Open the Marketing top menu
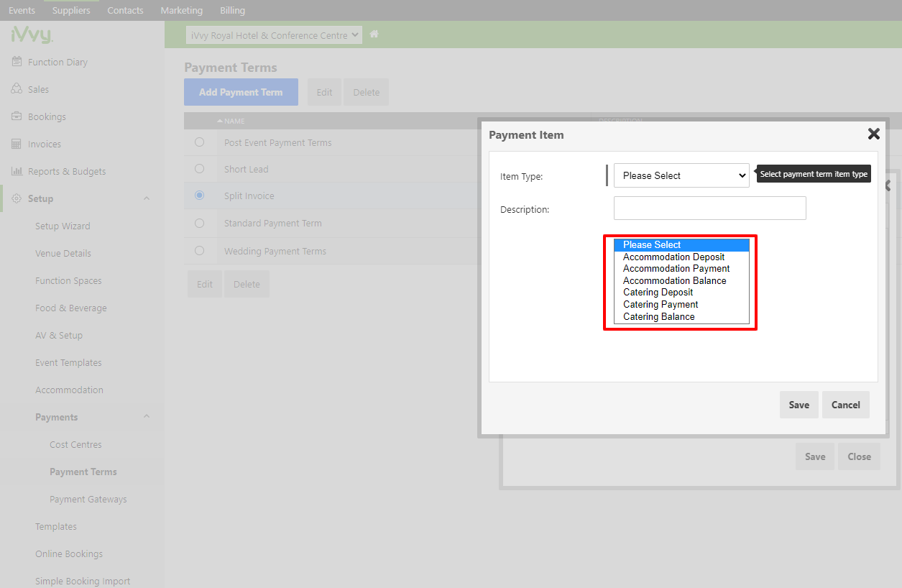 click(181, 10)
